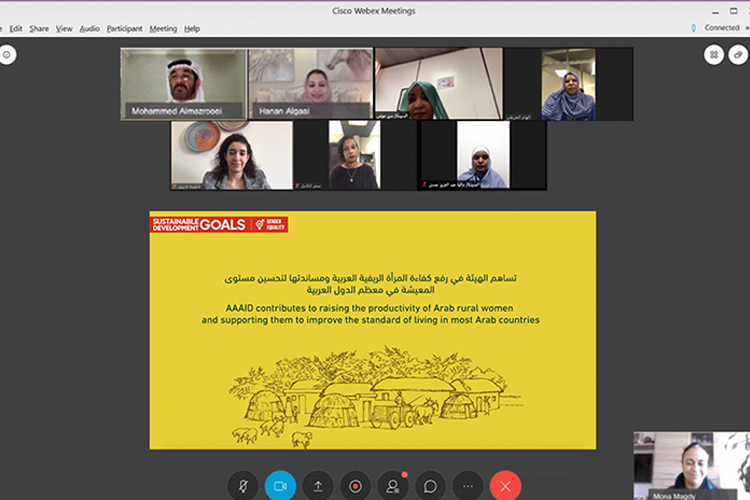Click the round link icon at top right
Viewport: 750px width, 500px height.
click(738, 55)
